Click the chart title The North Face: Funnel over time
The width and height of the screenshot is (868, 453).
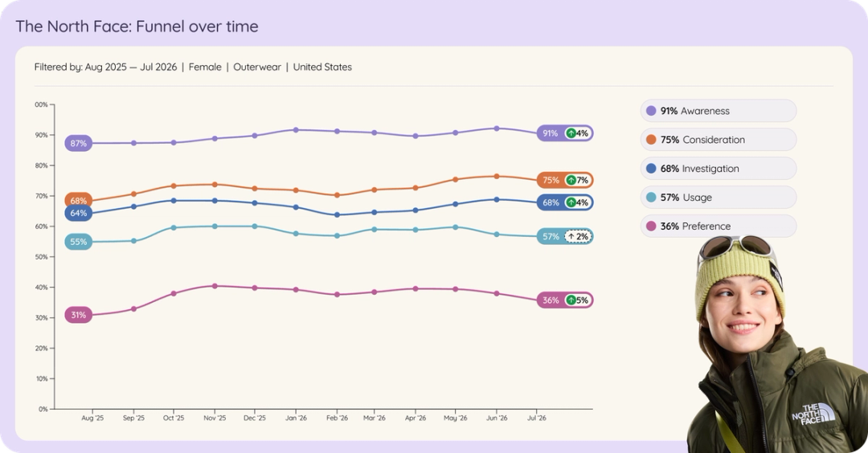pos(137,26)
